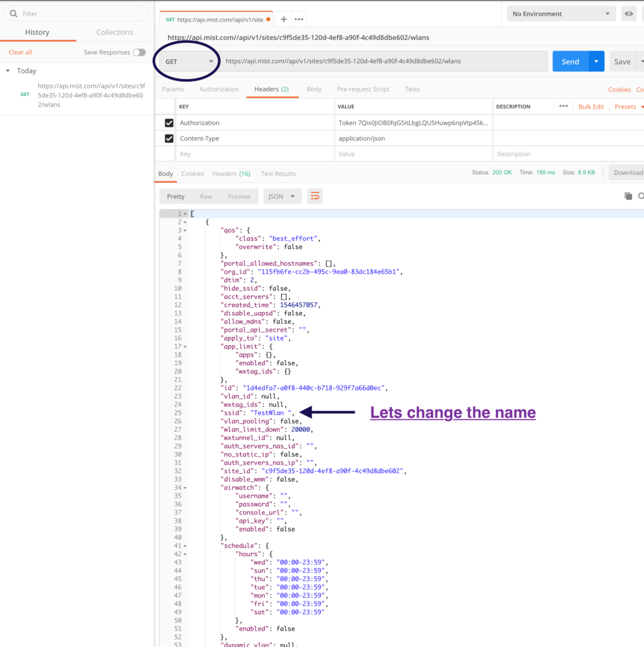The height and width of the screenshot is (647, 644).
Task: Click the search magnifier icon in the filter field
Action: click(x=13, y=12)
